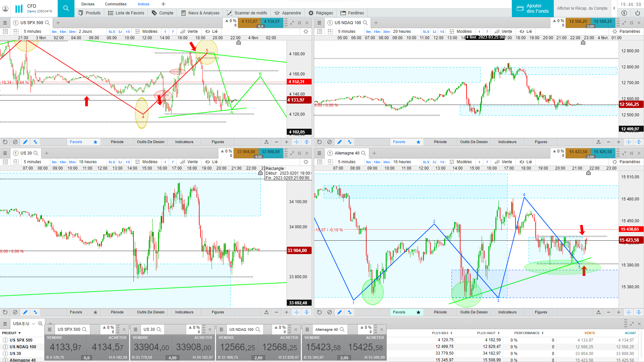
Task: Click the crosshair icon under the Allemagne 40 chart
Action: [629, 312]
